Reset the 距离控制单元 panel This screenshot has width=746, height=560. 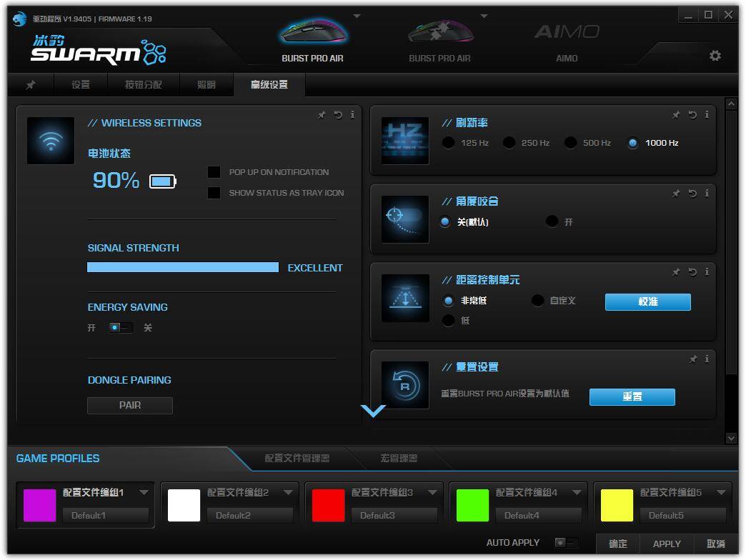click(x=692, y=272)
